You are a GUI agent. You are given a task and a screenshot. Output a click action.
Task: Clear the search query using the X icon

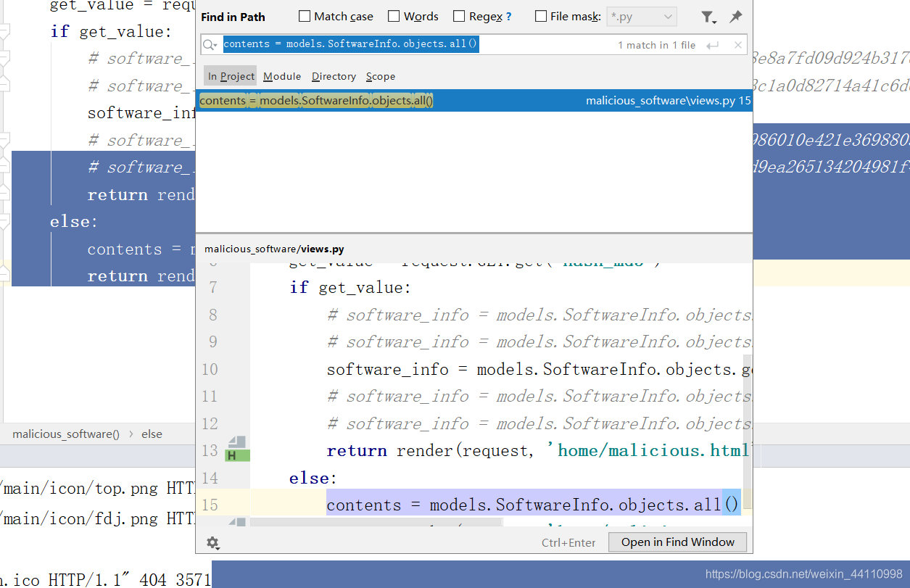[x=739, y=44]
